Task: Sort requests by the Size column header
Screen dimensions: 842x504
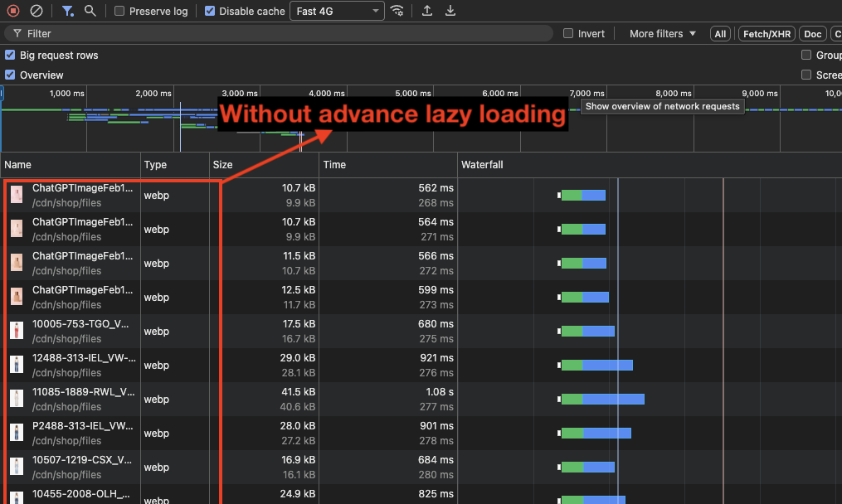Action: 222,165
